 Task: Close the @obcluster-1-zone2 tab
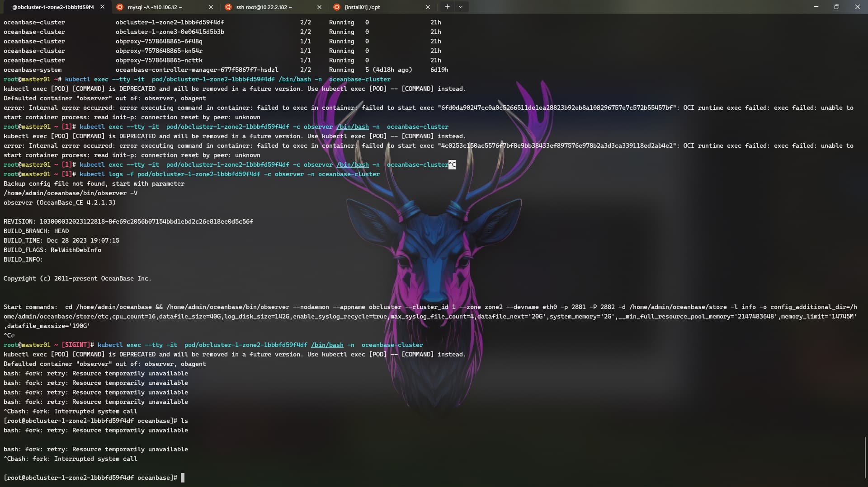[x=102, y=7]
